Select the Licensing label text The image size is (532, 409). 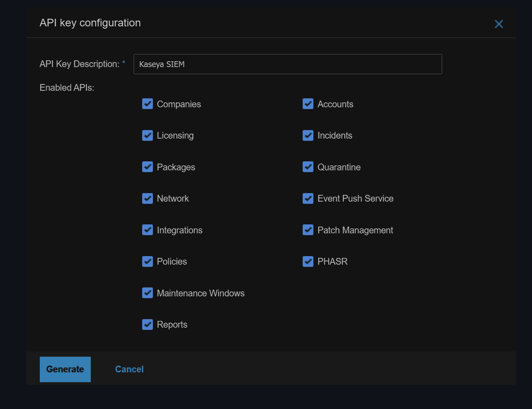(175, 135)
